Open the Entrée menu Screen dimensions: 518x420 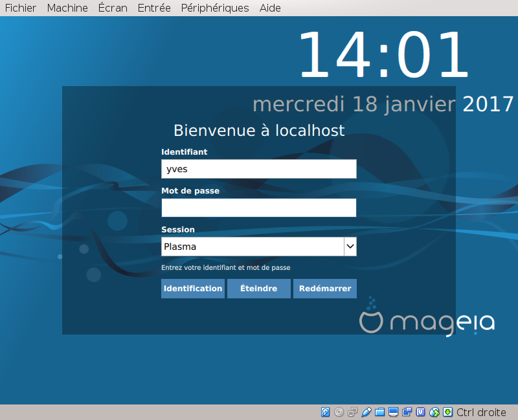click(x=154, y=8)
